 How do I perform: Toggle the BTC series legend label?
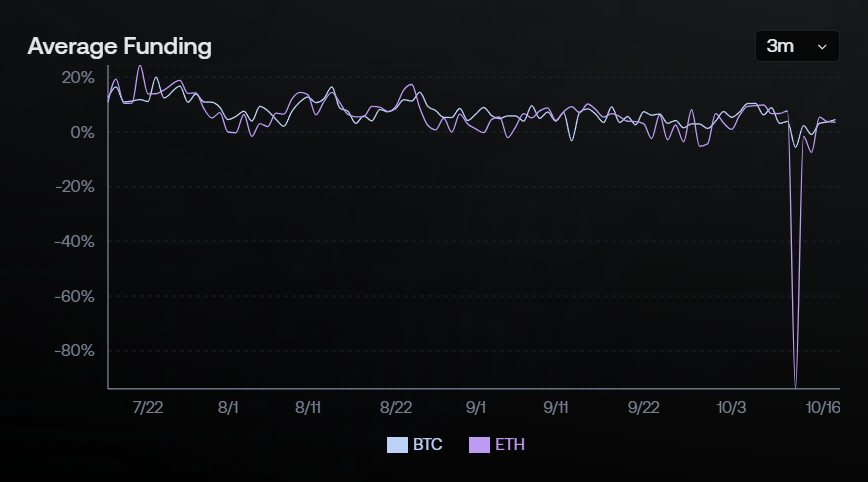427,445
